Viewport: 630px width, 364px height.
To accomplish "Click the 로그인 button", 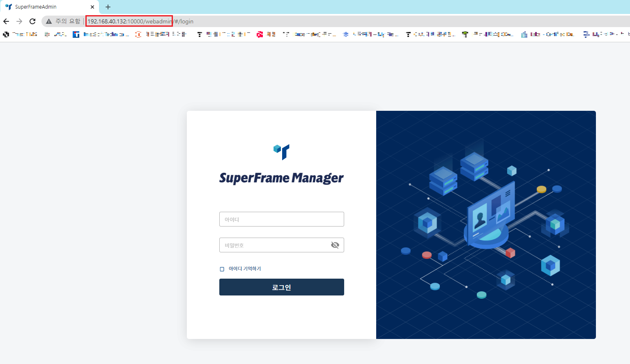I will (x=282, y=287).
